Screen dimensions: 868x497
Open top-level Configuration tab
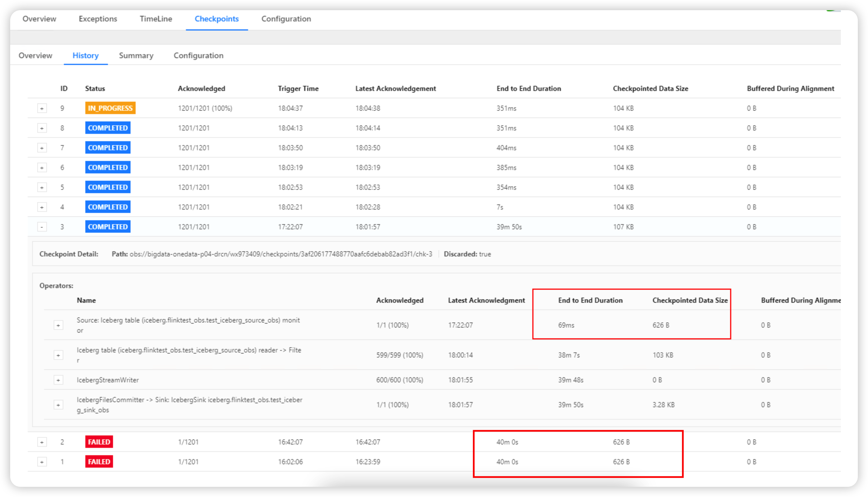[286, 19]
